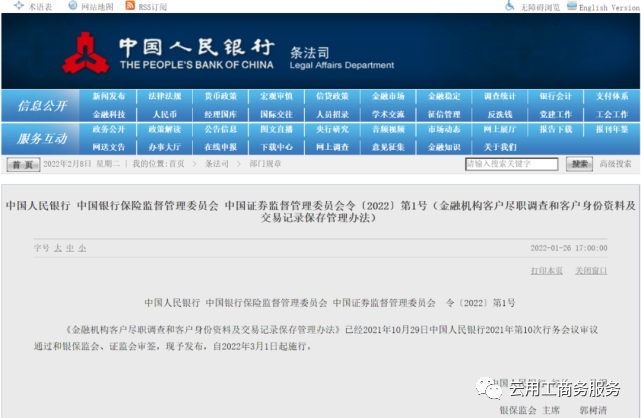Go to 国际交往 section

pyautogui.click(x=276, y=114)
